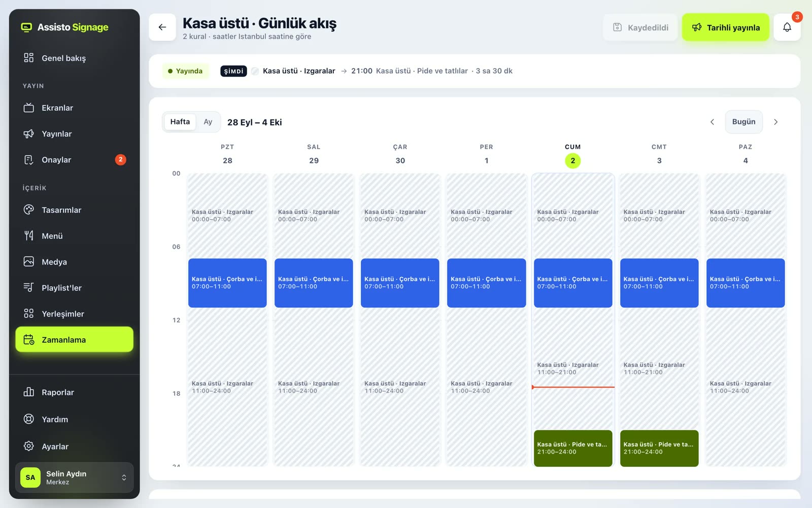Open Tasarımlar palette item
This screenshot has width=812, height=508.
[x=74, y=210]
